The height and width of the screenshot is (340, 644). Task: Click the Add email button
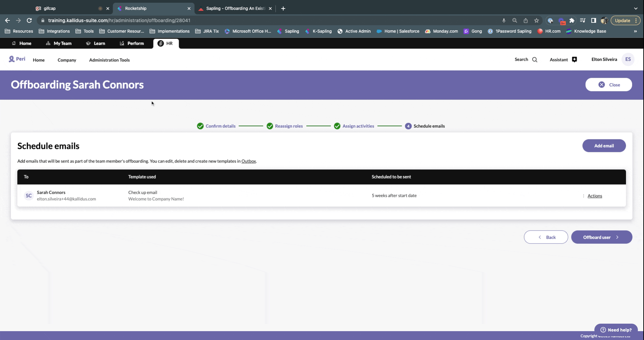pos(603,146)
